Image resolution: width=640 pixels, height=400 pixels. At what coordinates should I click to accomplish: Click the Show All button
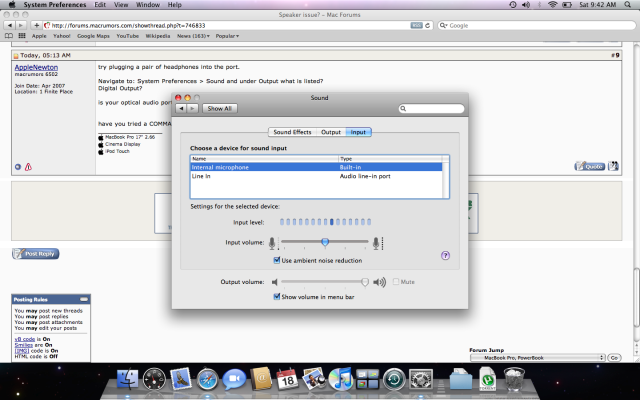(220, 109)
